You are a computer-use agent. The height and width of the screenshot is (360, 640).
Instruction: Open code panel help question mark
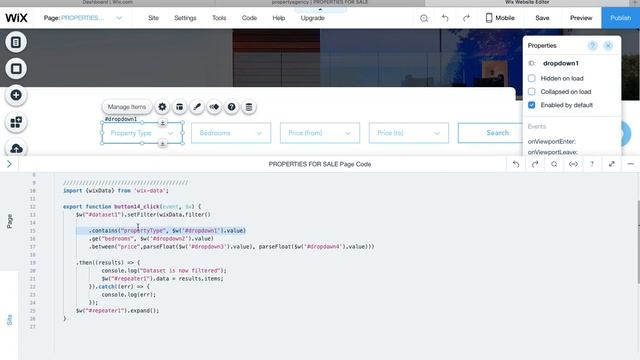click(x=592, y=164)
